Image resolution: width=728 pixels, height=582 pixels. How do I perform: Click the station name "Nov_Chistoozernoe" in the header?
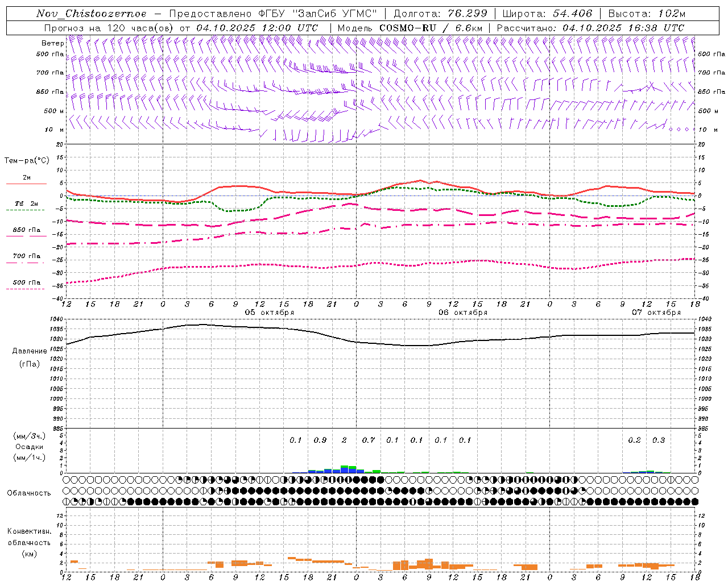[91, 14]
